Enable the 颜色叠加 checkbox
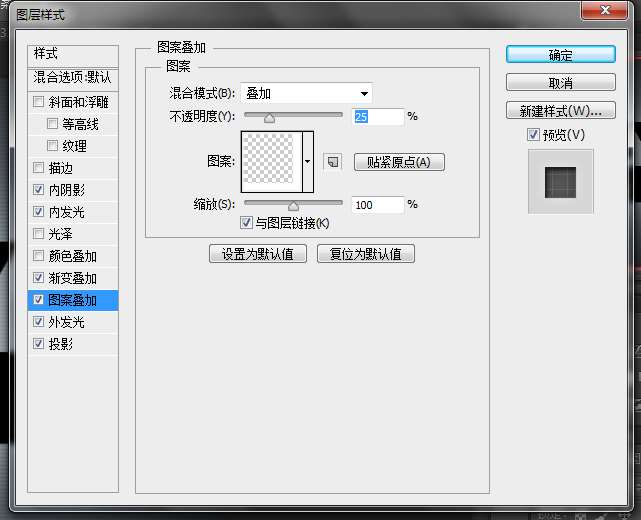The image size is (641, 520). tap(38, 256)
